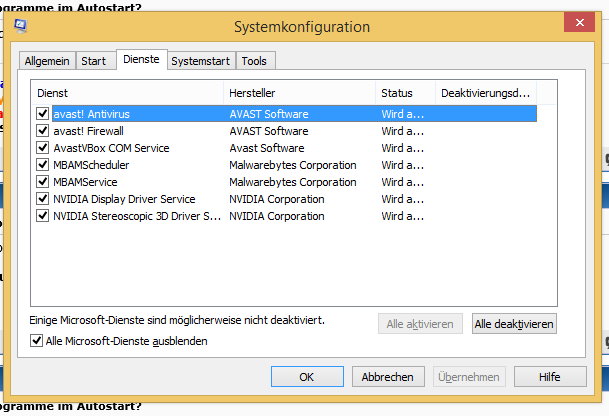Click Malwarebytes Corporation in MBAMService row
The height and width of the screenshot is (416, 609).
point(293,182)
